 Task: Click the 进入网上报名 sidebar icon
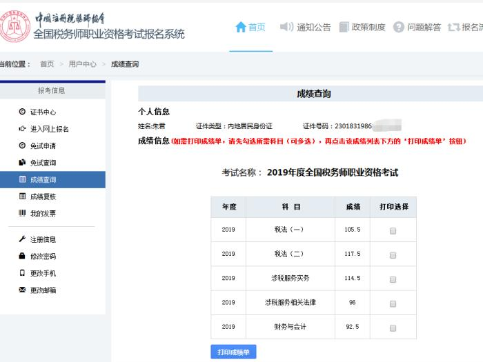(22, 128)
